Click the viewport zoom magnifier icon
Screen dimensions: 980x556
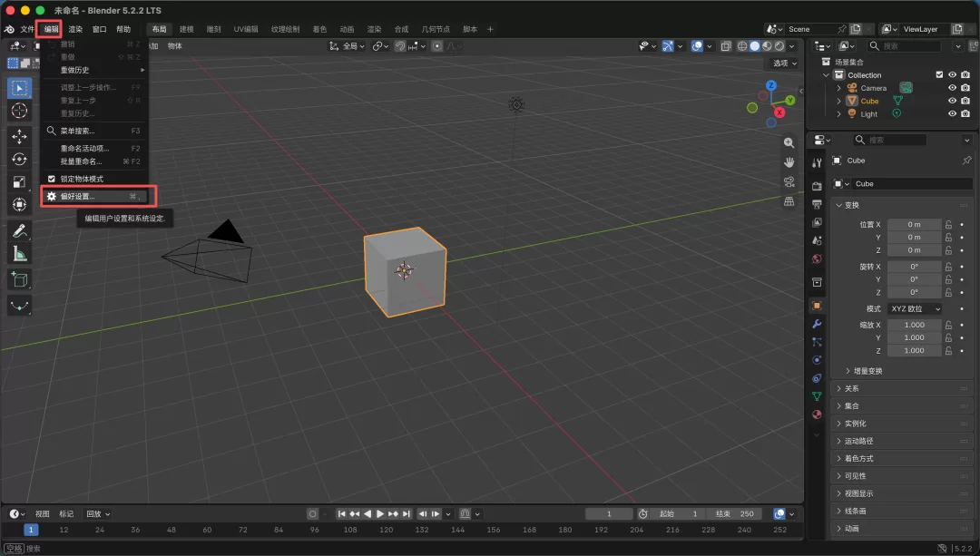point(789,143)
